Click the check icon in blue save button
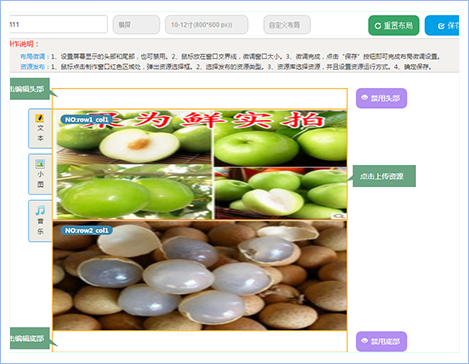Viewport: 469px width, 364px height. click(x=441, y=26)
